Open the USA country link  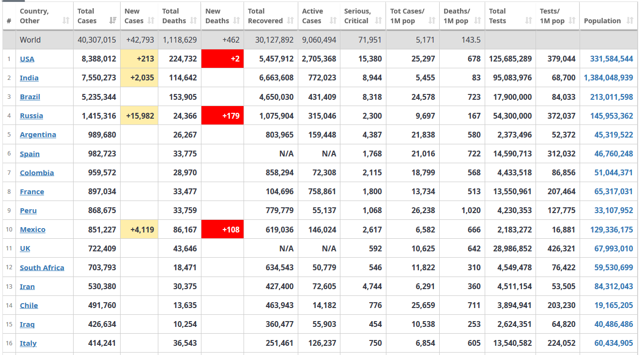[x=27, y=59]
